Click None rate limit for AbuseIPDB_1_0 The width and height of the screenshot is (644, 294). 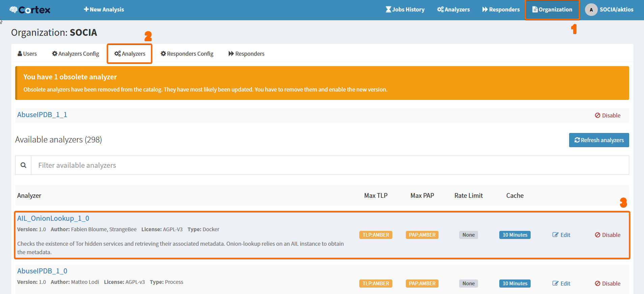click(x=469, y=284)
